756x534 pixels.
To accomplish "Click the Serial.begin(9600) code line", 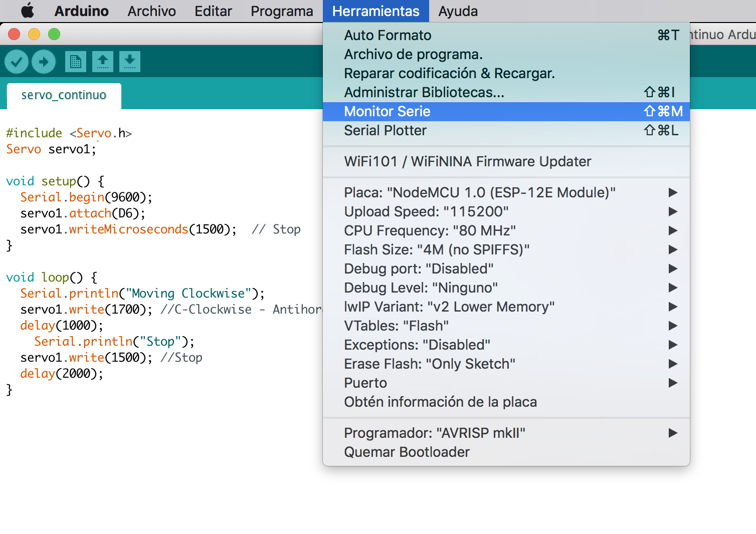I will click(x=86, y=197).
